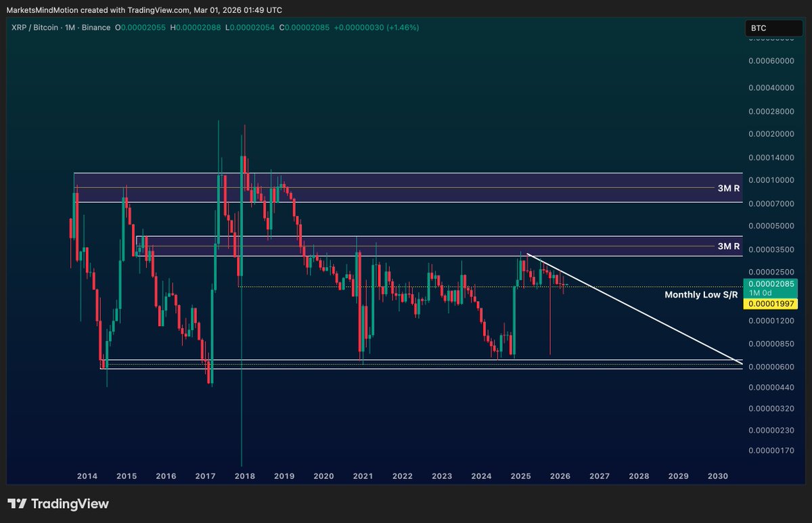Click the 0.00040000 price scale value
The height and width of the screenshot is (523, 812).
(771, 88)
